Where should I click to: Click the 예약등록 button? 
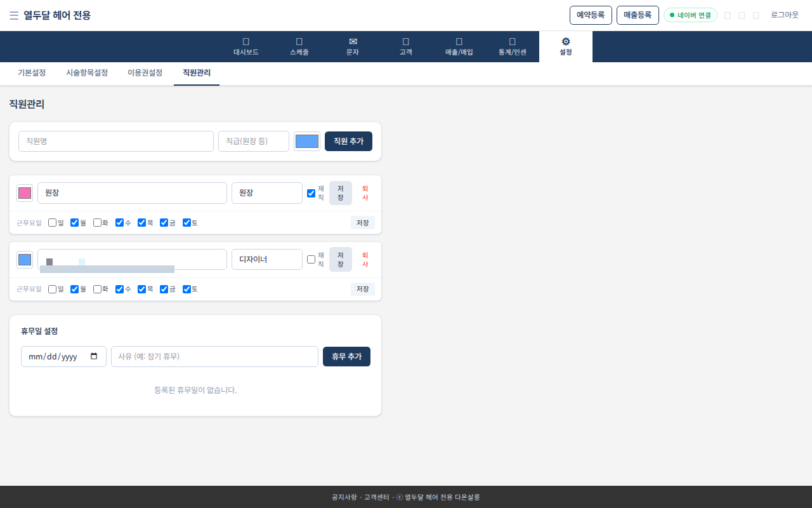(x=591, y=15)
